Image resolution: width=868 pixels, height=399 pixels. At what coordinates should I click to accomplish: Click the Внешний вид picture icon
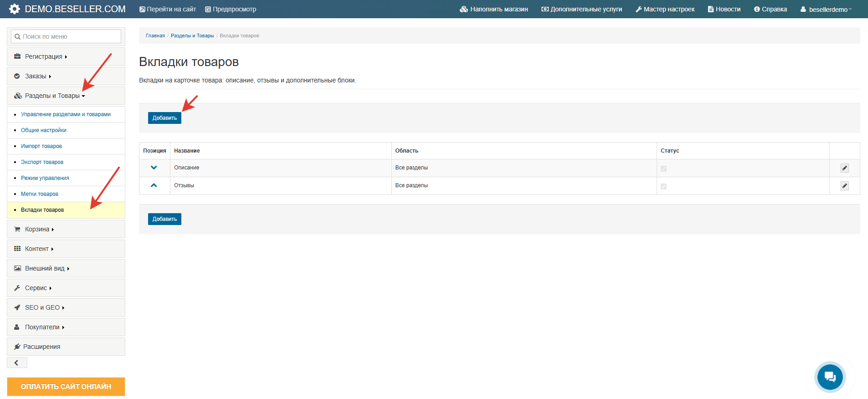pos(17,268)
